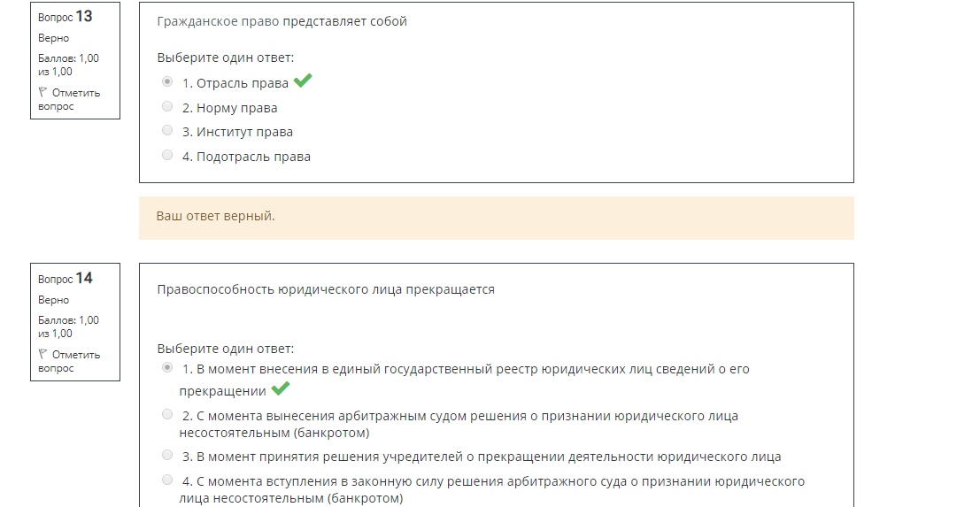The height and width of the screenshot is (507, 980).
Task: Pick option 4 about 'вступления в законную силу'
Action: click(167, 480)
